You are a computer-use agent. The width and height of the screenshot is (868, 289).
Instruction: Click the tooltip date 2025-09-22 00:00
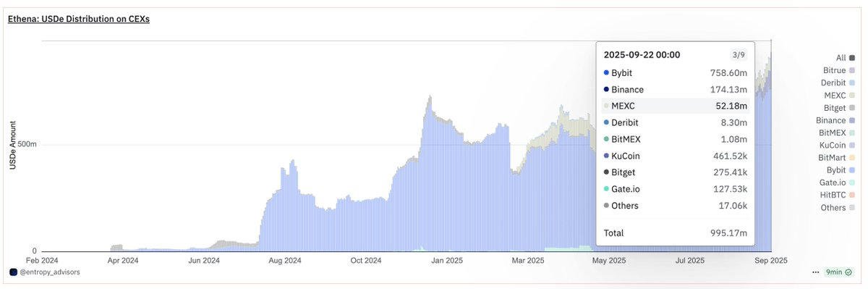point(642,54)
